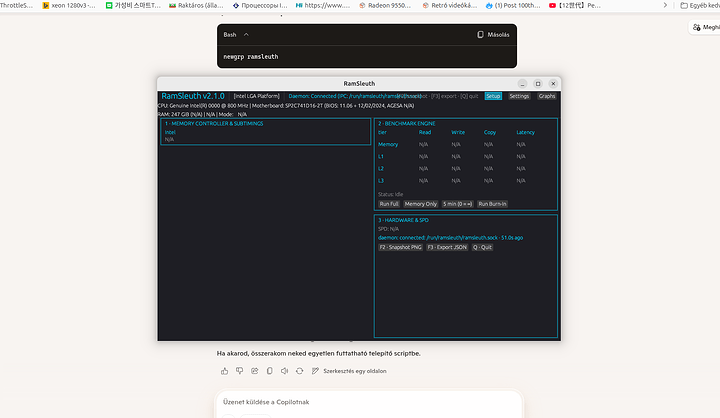
Task: Click the Latency column header
Action: pos(525,132)
